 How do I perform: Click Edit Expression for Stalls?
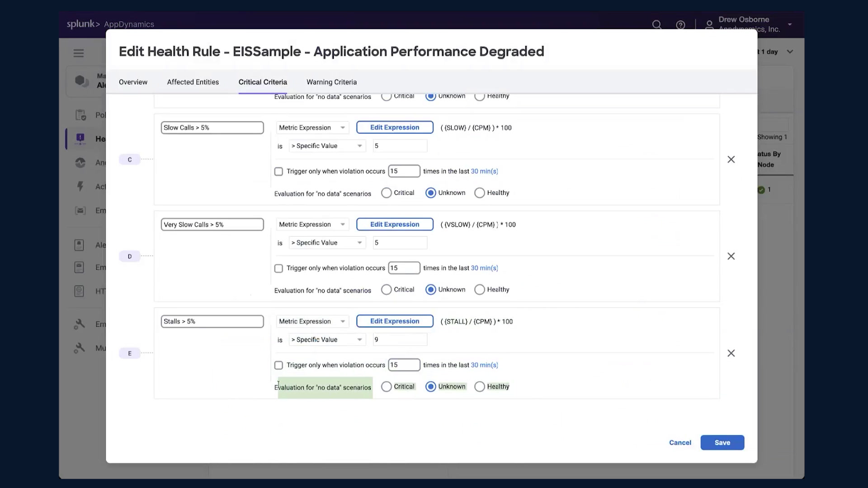(x=395, y=321)
